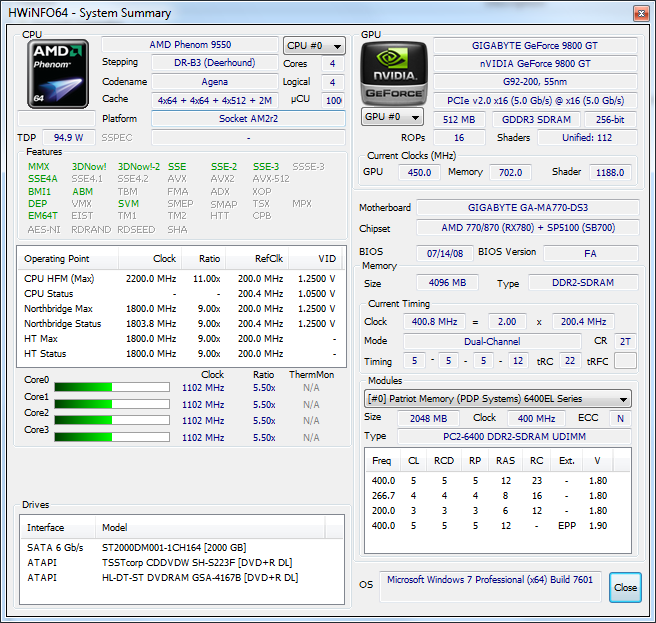656x623 pixels.
Task: Click the PCIe v2.0 x16 bus field
Action: pos(535,101)
